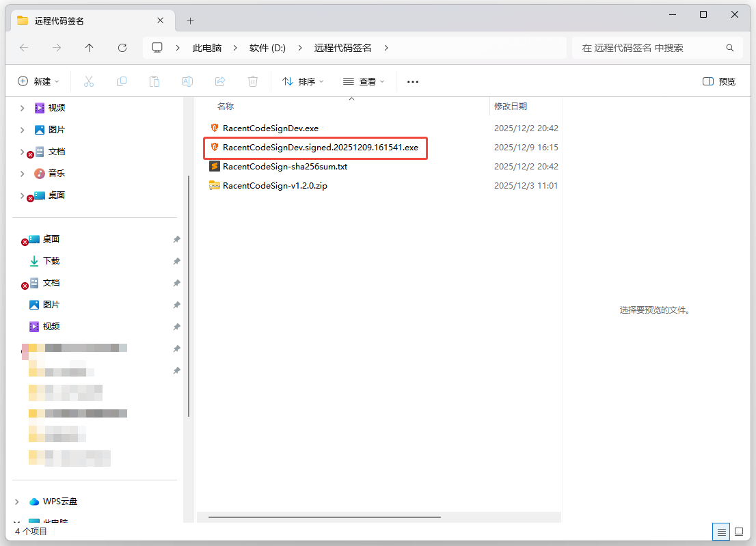This screenshot has height=546, width=756.
Task: Open the 新建 new item button
Action: click(x=39, y=81)
